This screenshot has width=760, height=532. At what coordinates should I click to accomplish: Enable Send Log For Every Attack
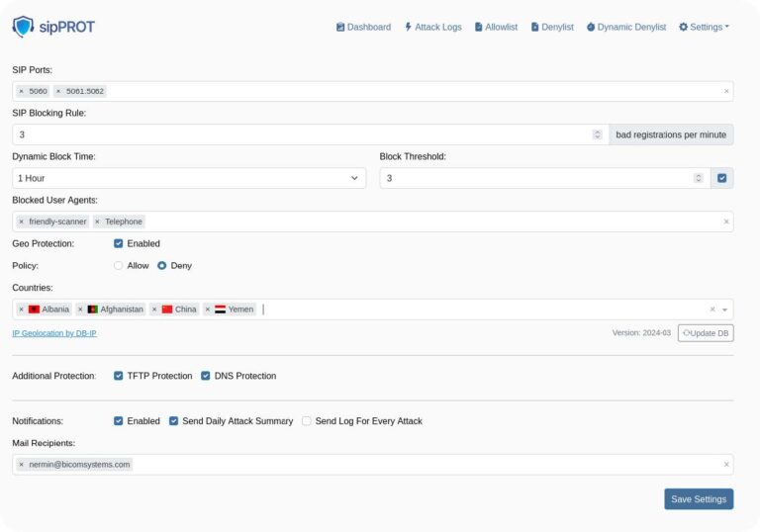[307, 420]
